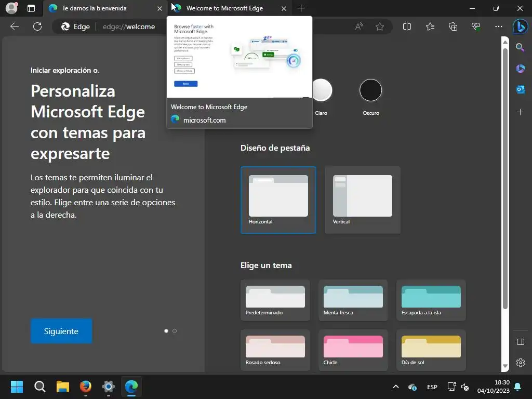Close the Welcome to Microsoft Edge tab
532x399 pixels.
pyautogui.click(x=284, y=8)
